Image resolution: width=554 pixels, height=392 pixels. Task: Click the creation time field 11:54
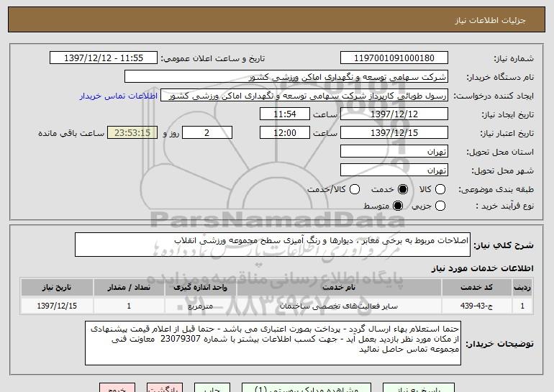tap(285, 114)
